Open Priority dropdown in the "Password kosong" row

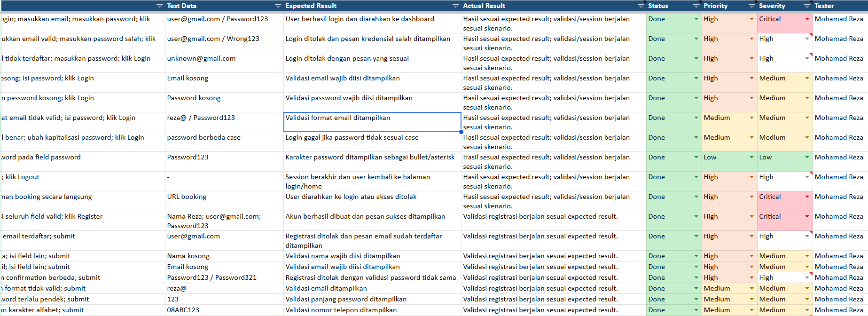click(751, 98)
